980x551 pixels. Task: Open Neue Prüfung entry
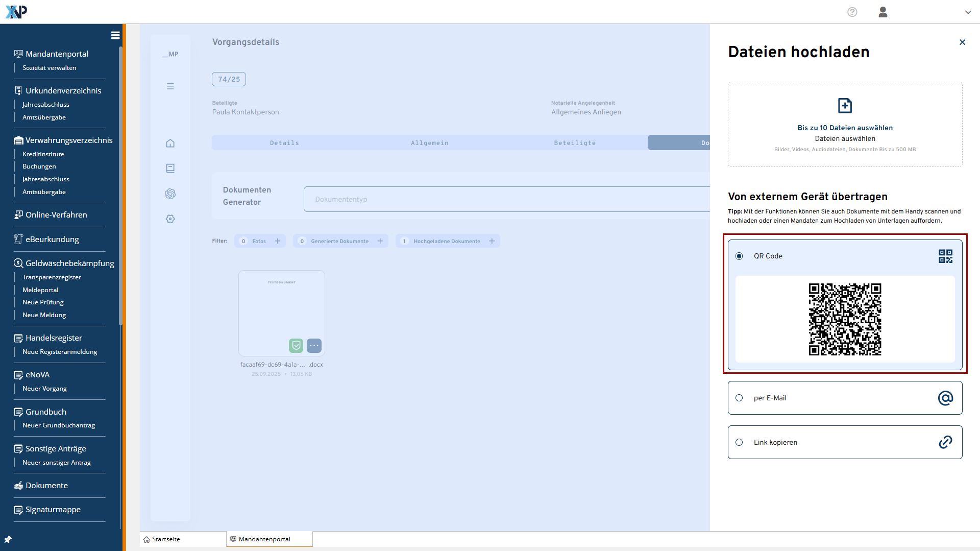point(43,302)
